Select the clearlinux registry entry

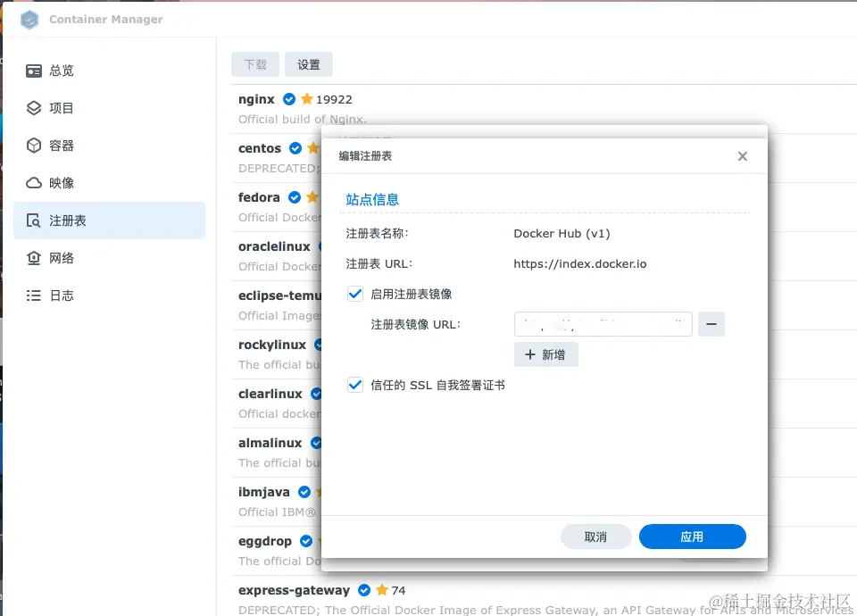pos(276,404)
